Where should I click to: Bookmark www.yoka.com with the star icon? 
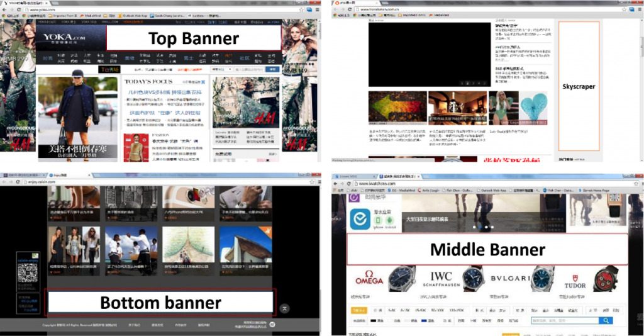tap(301, 9)
